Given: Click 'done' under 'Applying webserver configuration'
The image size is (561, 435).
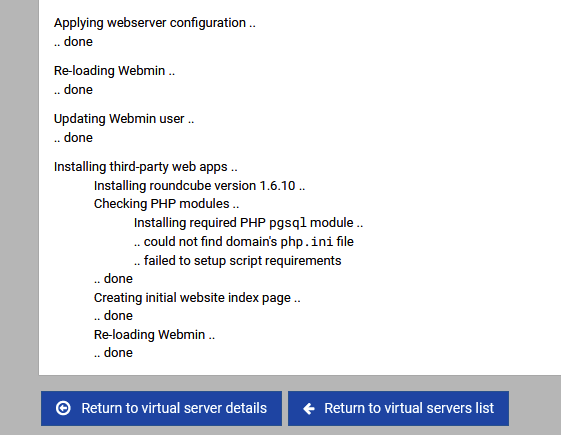Looking at the screenshot, I should coord(73,42).
